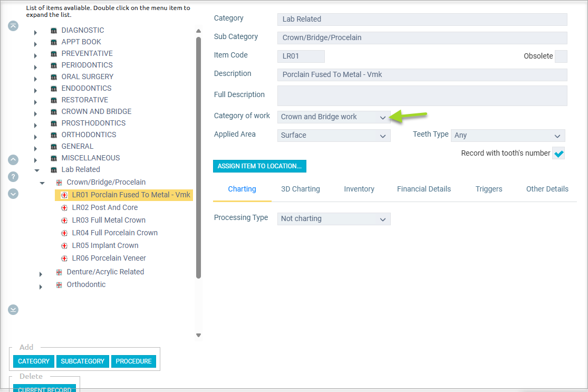Screen dimensions: 588x392
Task: Open the Applied Area dropdown
Action: tap(334, 136)
